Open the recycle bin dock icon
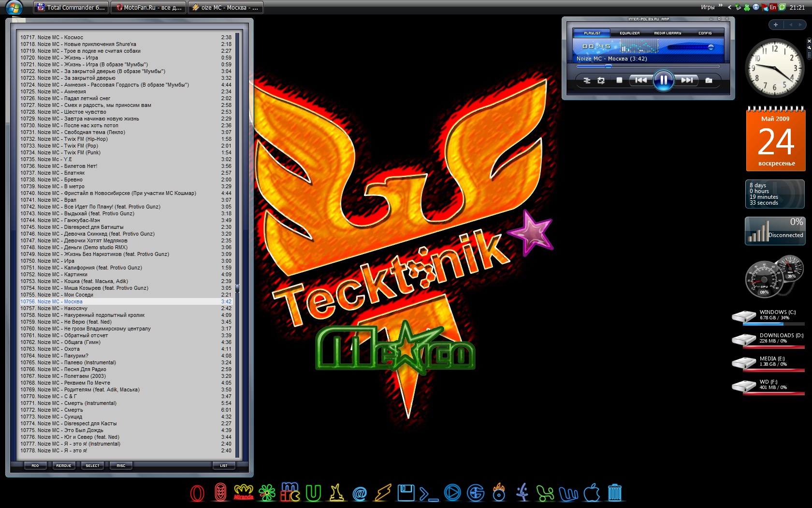 pyautogui.click(x=615, y=493)
